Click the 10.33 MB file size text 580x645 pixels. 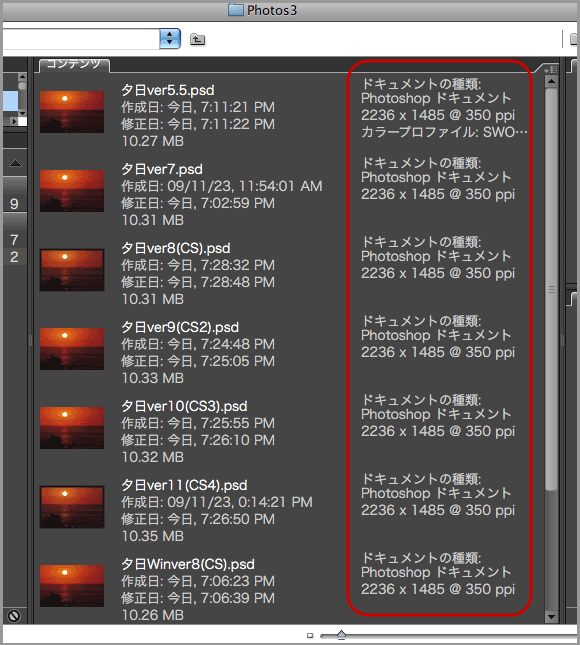tap(153, 378)
